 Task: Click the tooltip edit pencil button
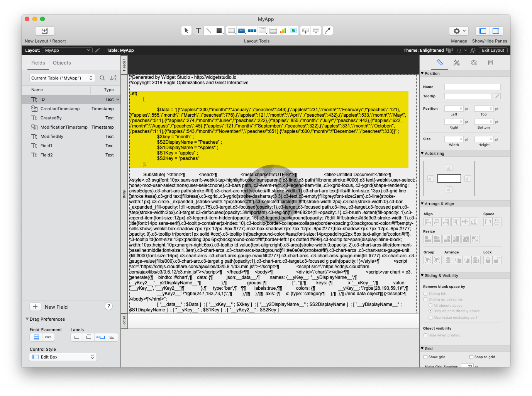[497, 96]
